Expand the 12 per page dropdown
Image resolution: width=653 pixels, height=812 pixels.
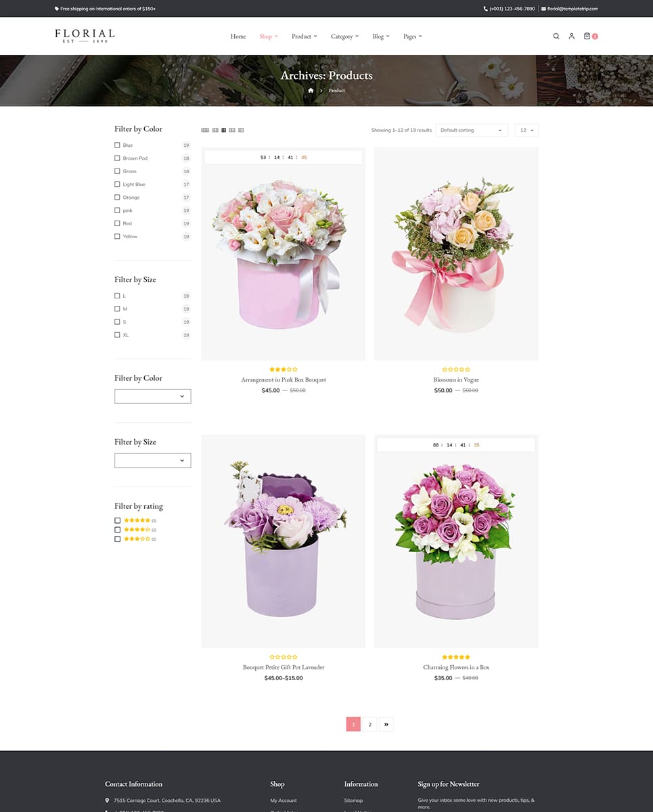coord(526,130)
